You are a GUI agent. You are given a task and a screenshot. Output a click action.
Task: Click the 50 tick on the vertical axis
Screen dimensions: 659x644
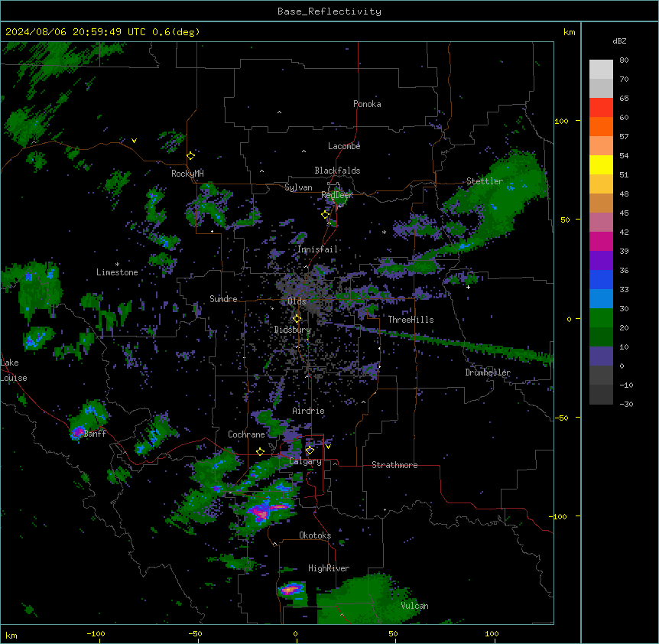565,220
